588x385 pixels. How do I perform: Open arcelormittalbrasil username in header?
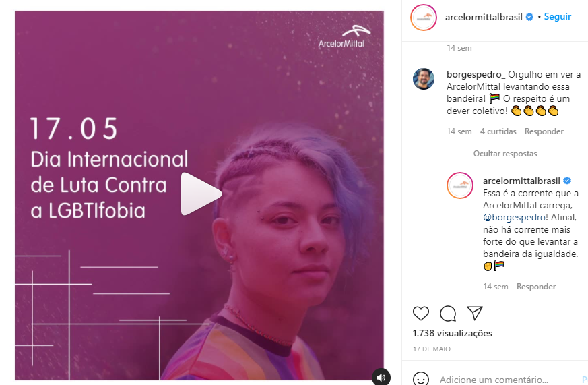tap(484, 17)
